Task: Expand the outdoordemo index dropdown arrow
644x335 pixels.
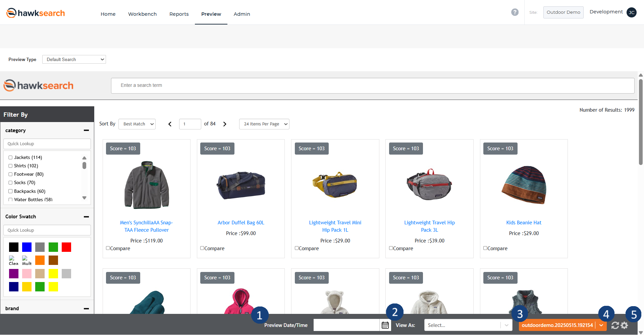Action: tap(601, 325)
